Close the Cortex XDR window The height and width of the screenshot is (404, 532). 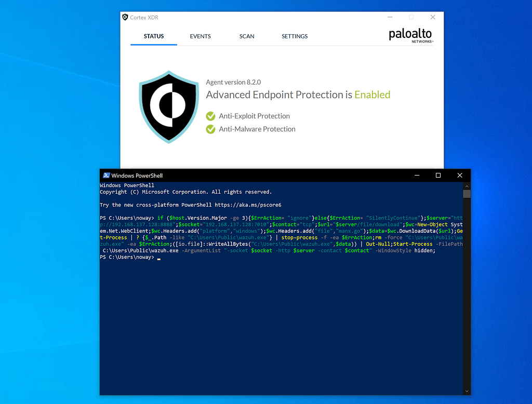[433, 17]
